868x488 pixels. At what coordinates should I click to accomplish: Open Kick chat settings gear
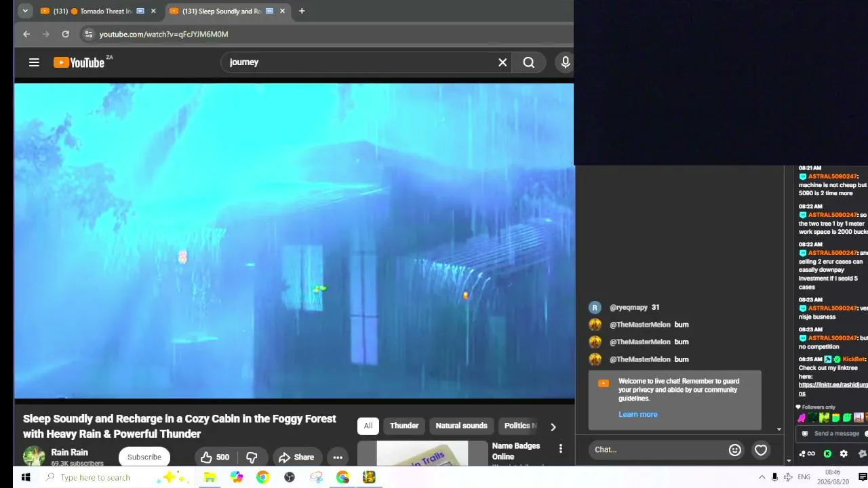pos(844,454)
